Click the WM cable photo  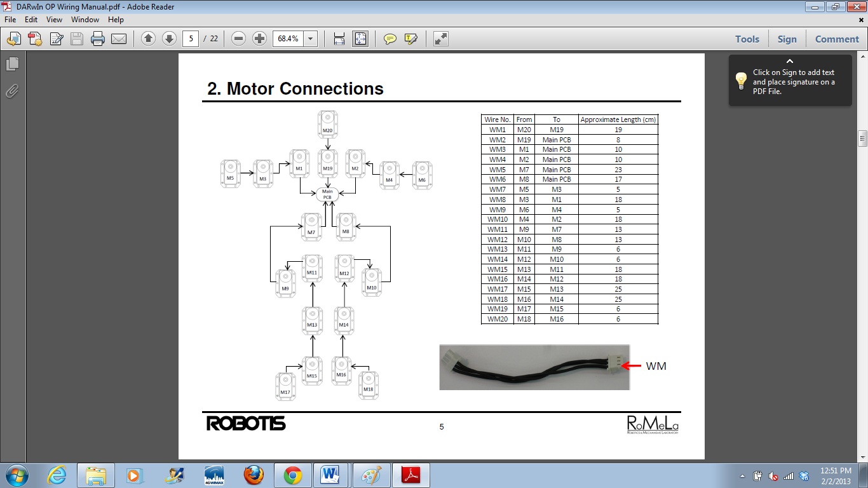point(534,367)
